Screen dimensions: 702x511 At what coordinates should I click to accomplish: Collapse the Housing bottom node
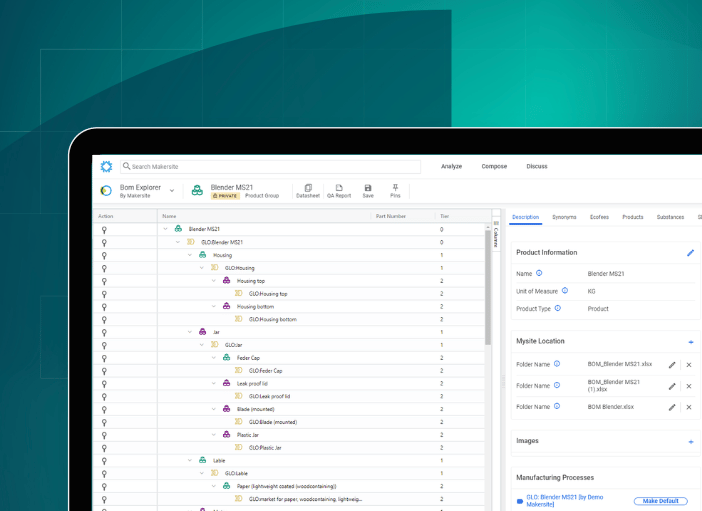(214, 306)
